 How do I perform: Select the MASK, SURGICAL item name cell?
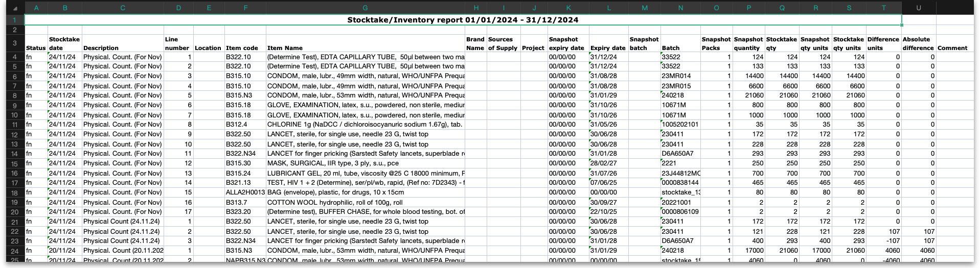[365, 163]
